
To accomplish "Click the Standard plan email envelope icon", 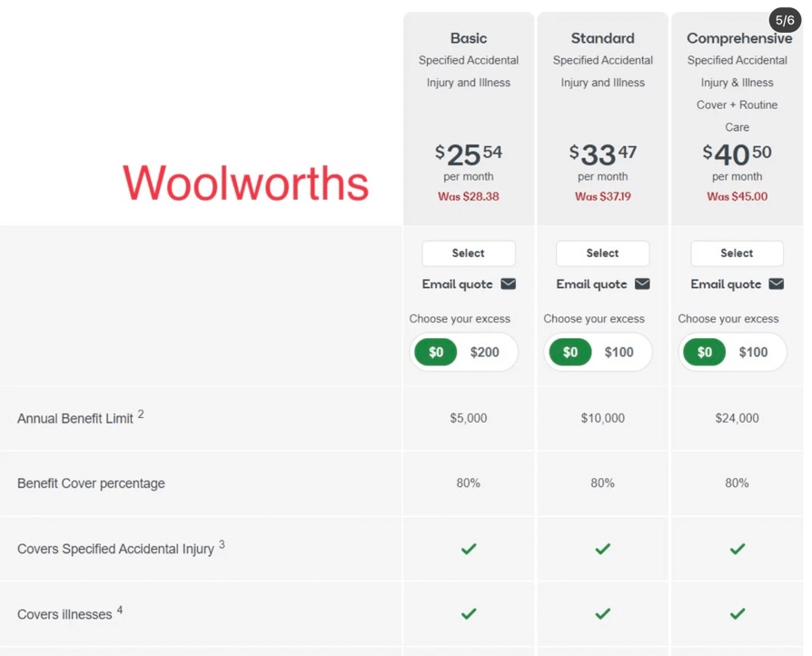I will click(642, 284).
